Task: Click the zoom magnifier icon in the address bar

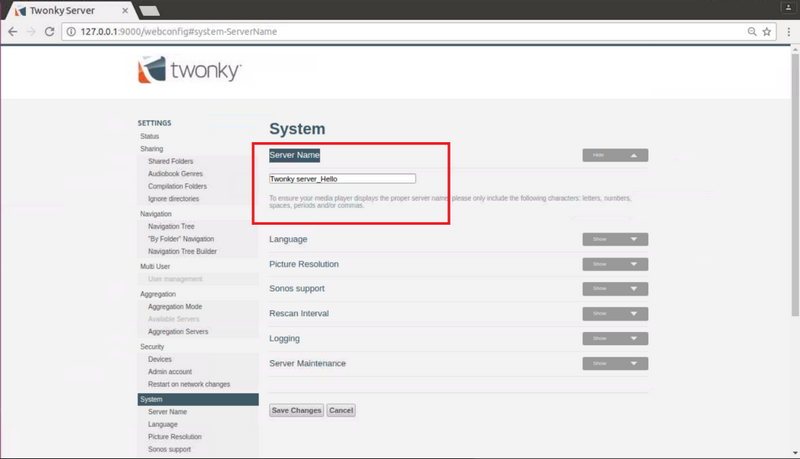Action: click(752, 32)
